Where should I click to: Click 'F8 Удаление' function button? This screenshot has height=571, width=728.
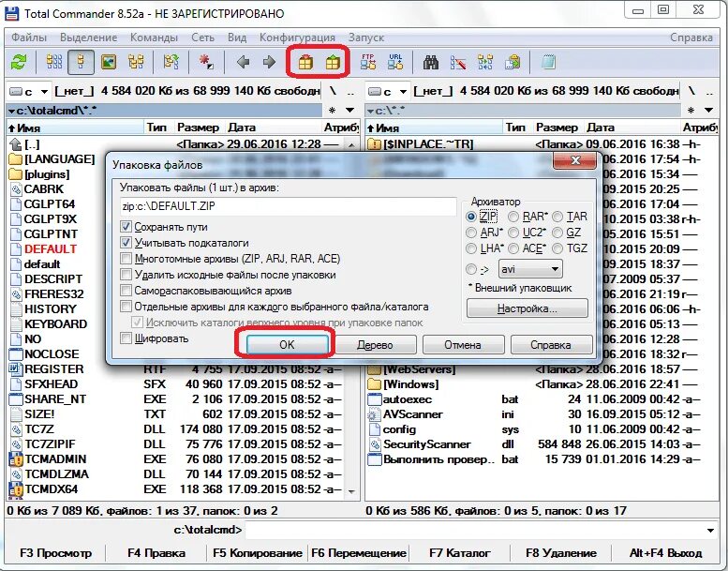[x=561, y=553]
